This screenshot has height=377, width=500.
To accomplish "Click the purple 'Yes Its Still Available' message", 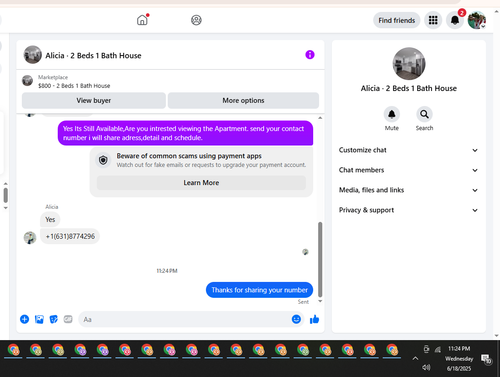I will (x=185, y=133).
